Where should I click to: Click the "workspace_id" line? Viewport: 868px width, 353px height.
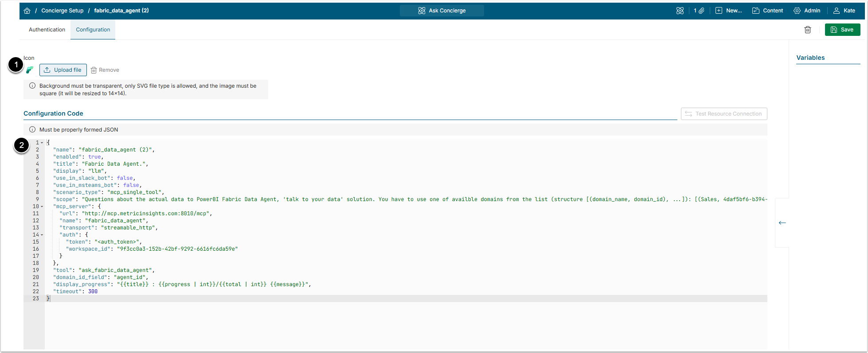[x=152, y=249]
